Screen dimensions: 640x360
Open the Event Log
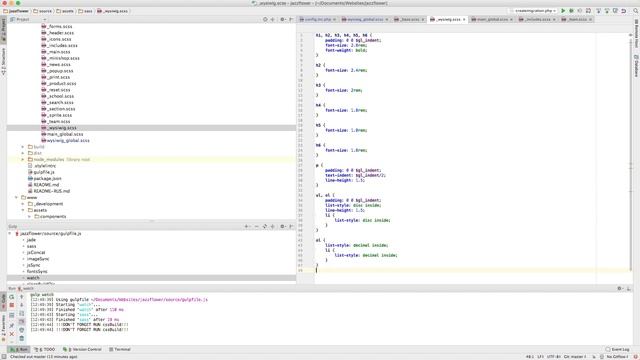(x=617, y=349)
